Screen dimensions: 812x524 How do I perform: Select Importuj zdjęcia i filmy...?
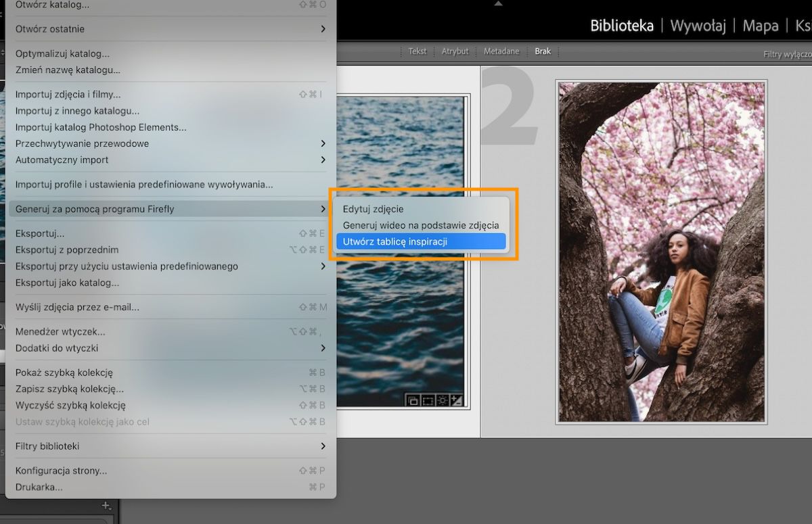click(x=171, y=94)
